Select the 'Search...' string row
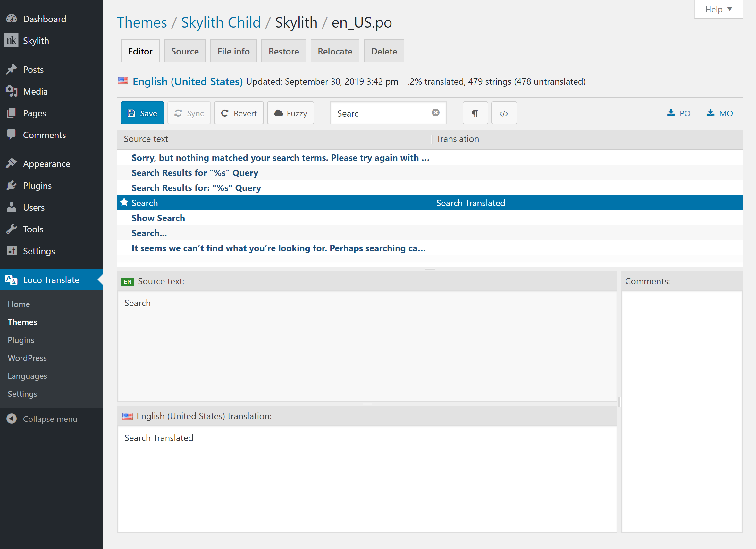 pyautogui.click(x=430, y=233)
